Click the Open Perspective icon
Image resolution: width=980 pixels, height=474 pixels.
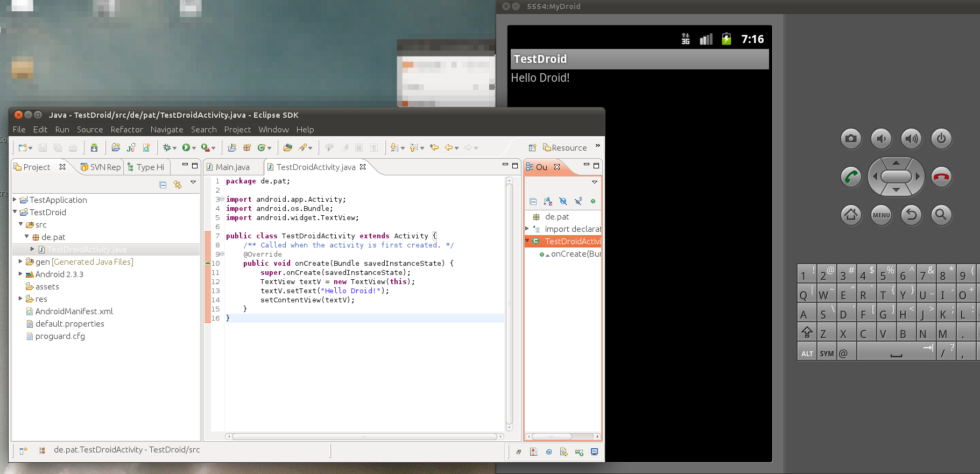(x=532, y=147)
